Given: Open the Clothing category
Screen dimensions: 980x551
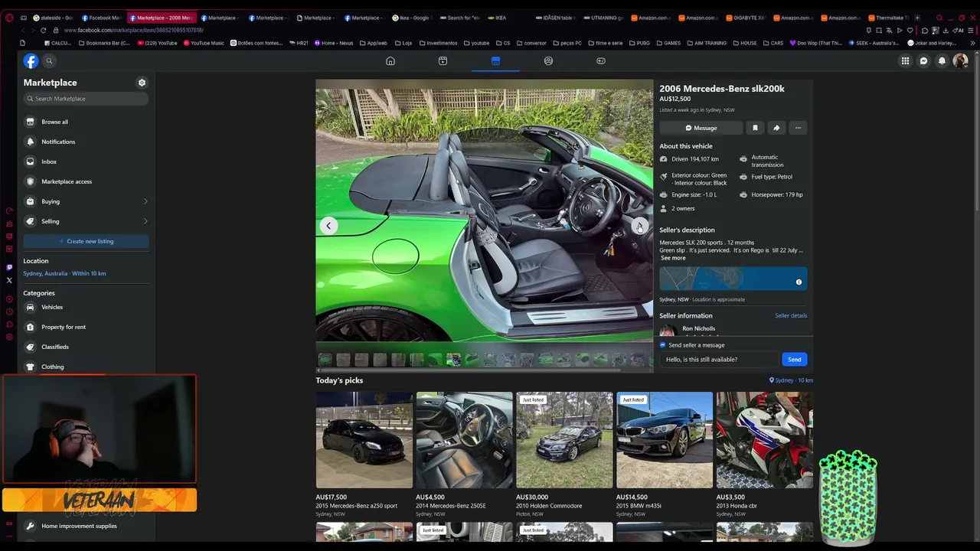Looking at the screenshot, I should point(86,367).
